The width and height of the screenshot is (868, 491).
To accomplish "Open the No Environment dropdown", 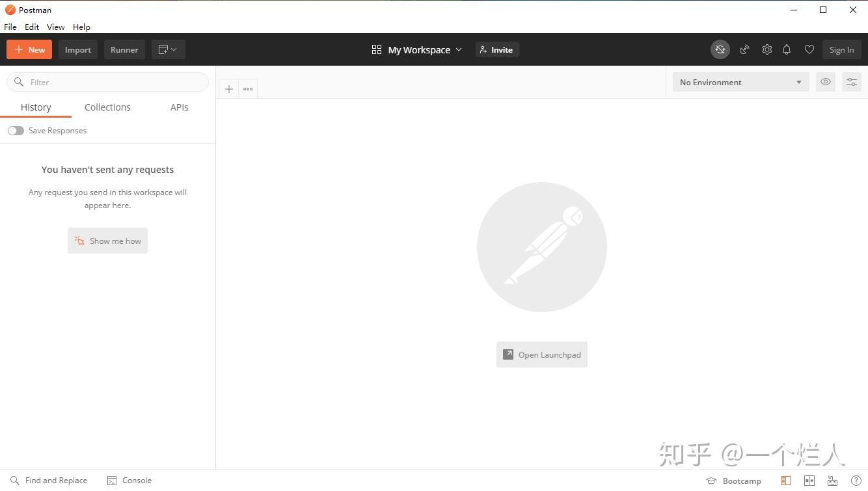I will [740, 82].
